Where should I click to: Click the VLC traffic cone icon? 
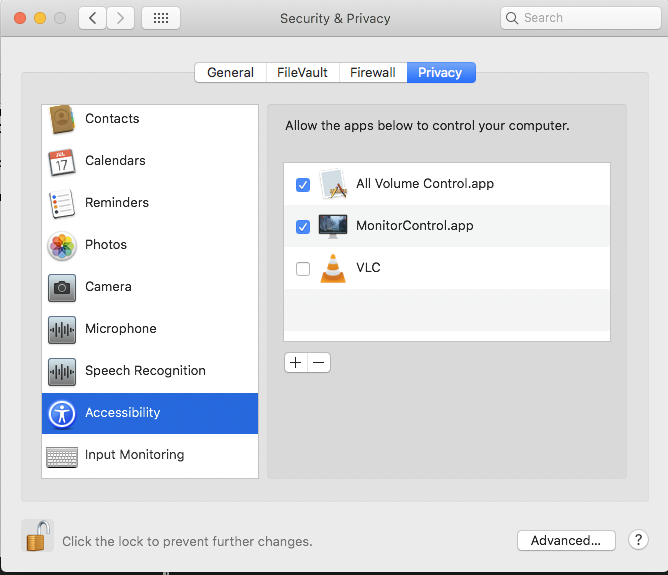point(333,268)
